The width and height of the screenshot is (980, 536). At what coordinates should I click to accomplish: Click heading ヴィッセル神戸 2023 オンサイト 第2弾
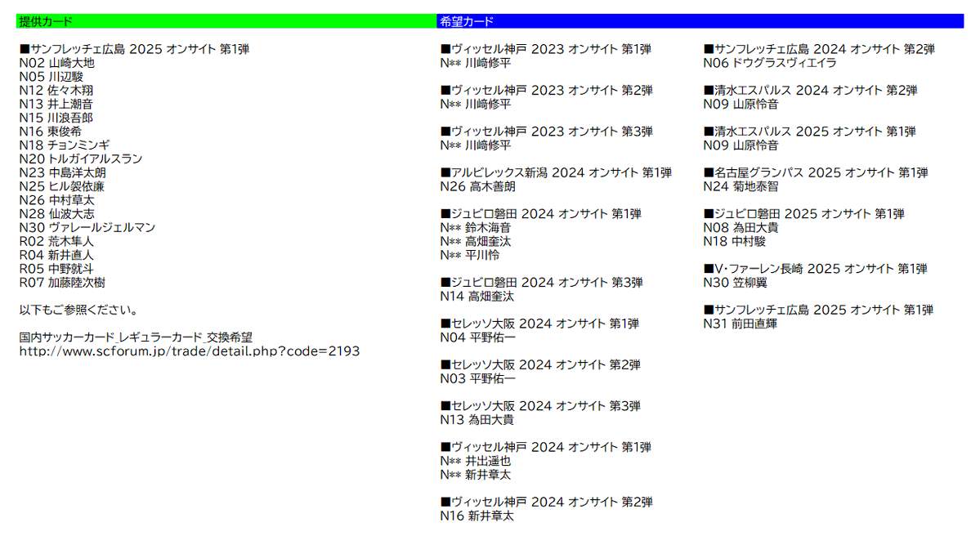(546, 91)
